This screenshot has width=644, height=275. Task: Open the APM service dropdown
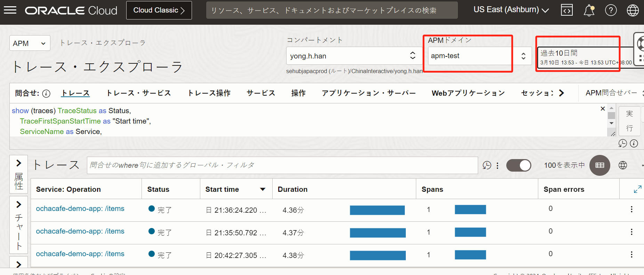pyautogui.click(x=30, y=44)
